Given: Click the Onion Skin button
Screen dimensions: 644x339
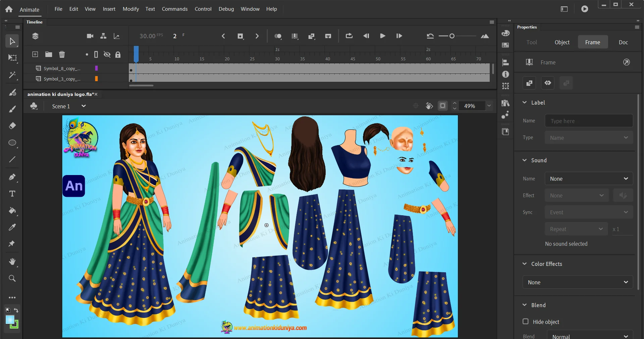Looking at the screenshot, I should (278, 36).
